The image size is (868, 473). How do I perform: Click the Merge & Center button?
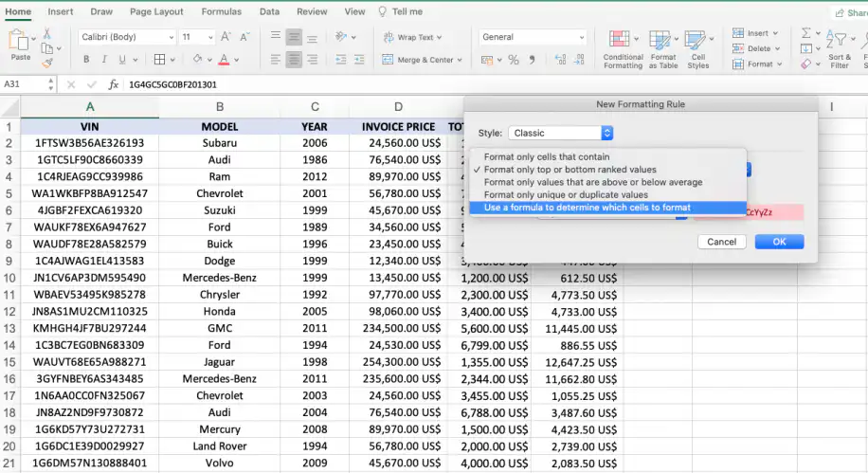click(418, 60)
